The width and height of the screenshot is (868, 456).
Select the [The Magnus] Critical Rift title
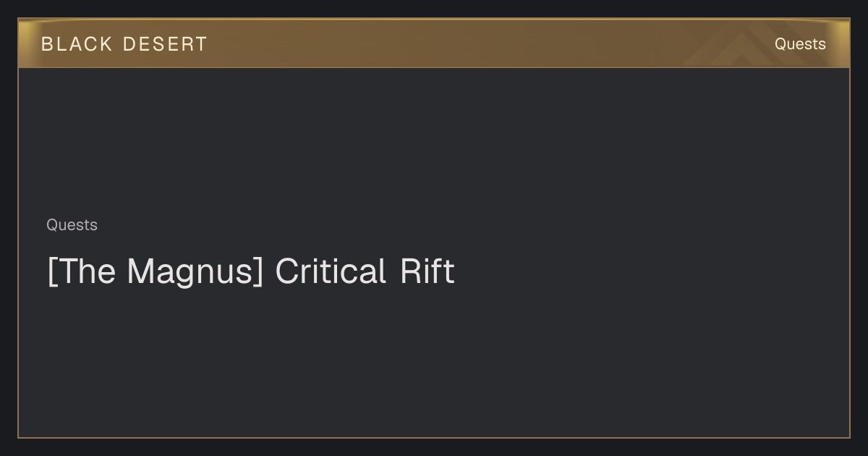251,271
